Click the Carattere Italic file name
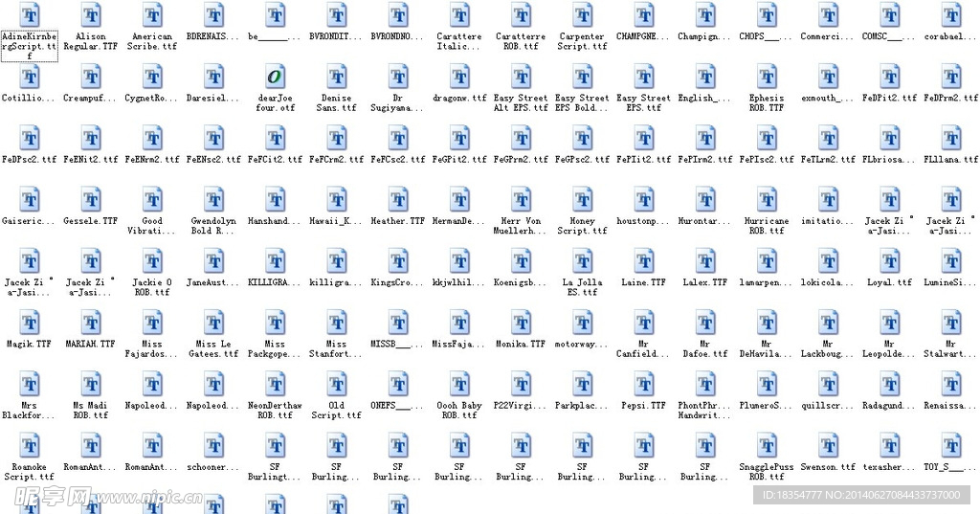This screenshot has width=980, height=514. [x=459, y=41]
